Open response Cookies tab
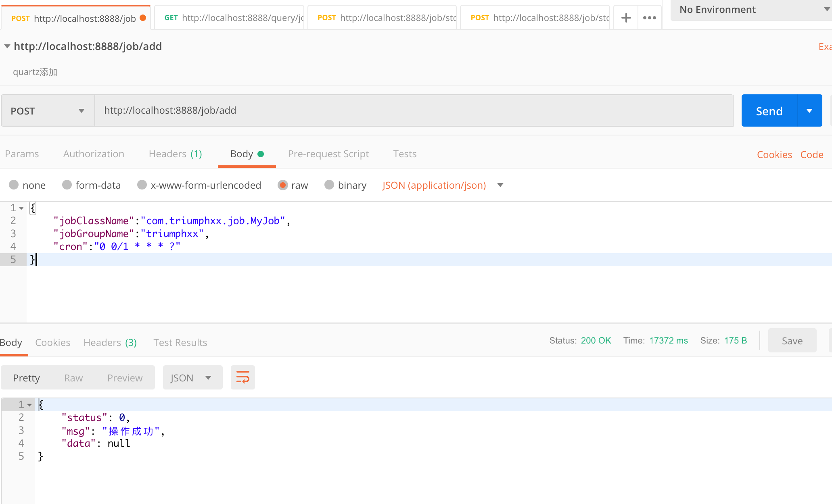832x504 pixels. coord(52,342)
